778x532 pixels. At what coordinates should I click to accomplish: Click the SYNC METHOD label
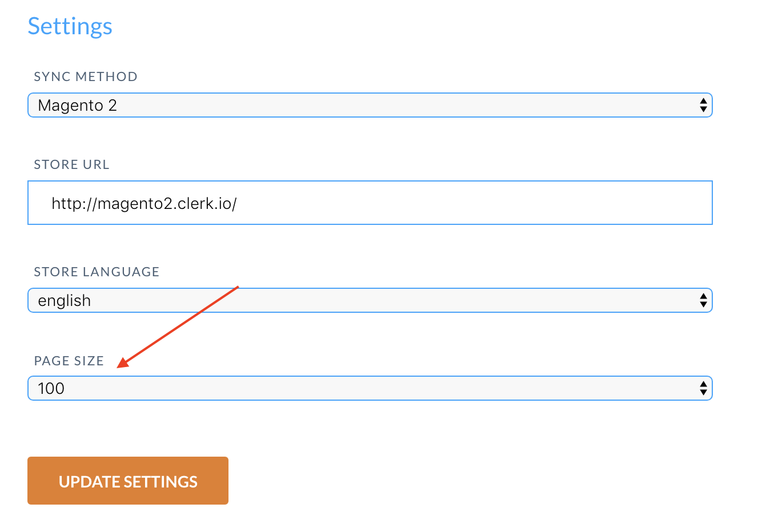click(86, 76)
